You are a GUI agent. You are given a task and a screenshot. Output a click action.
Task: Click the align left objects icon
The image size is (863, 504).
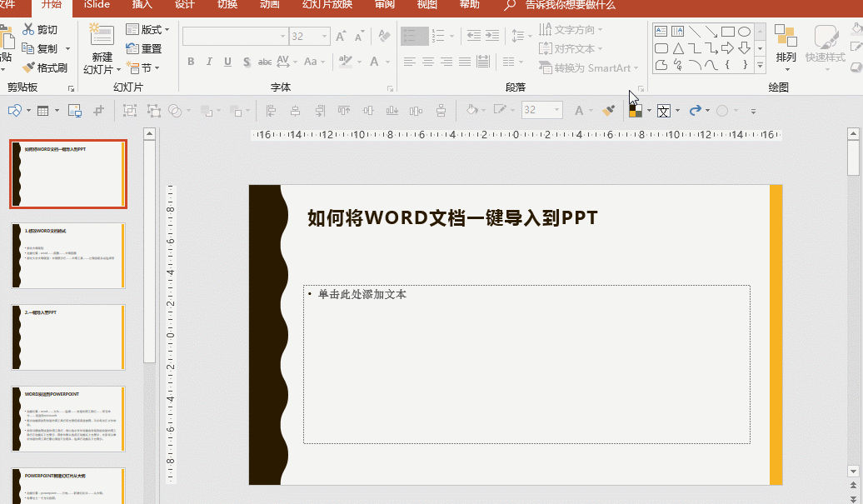[x=270, y=111]
